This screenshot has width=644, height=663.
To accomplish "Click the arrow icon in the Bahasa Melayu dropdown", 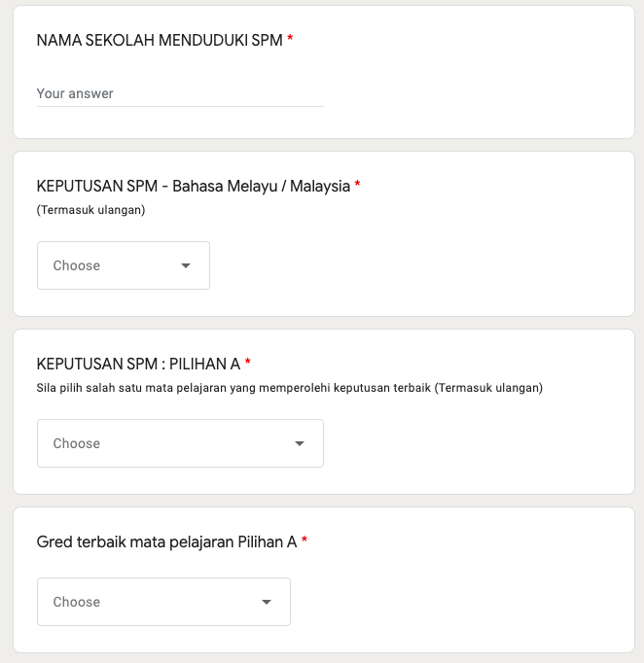I will (186, 265).
